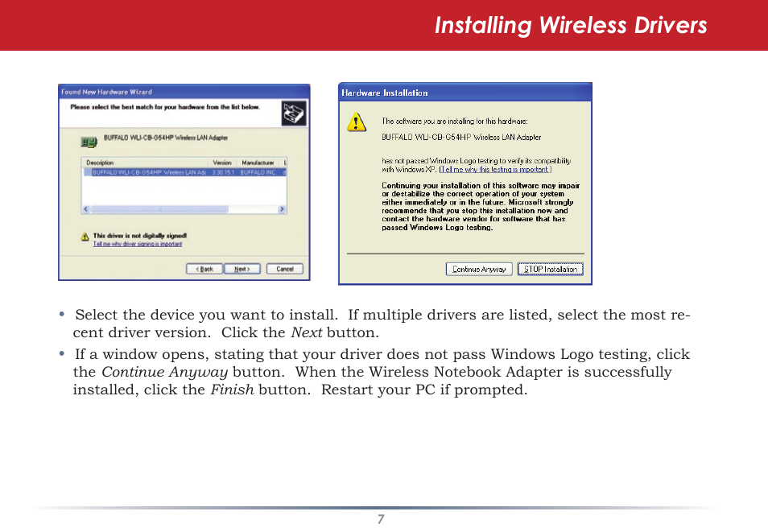Click the page number 7
This screenshot has width=768, height=532.
pos(381,519)
